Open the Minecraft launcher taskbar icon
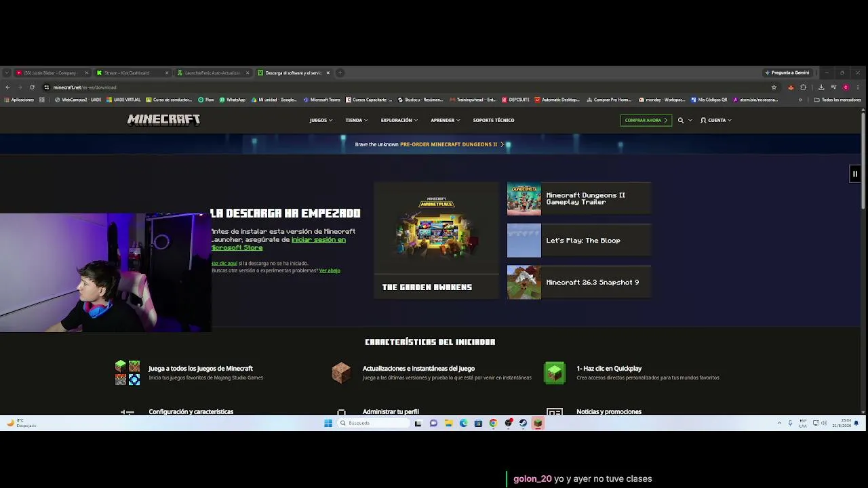868x488 pixels. pyautogui.click(x=538, y=423)
